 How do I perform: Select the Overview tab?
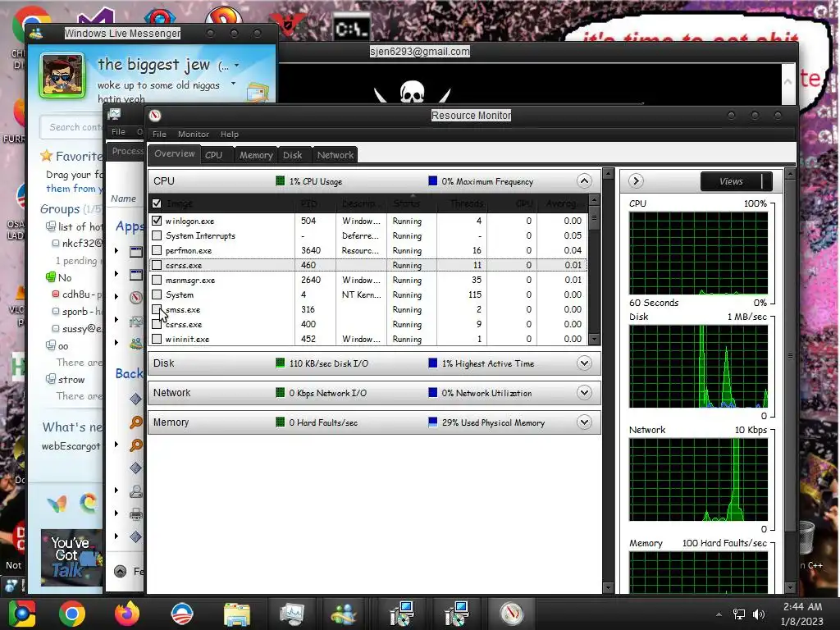click(x=174, y=153)
